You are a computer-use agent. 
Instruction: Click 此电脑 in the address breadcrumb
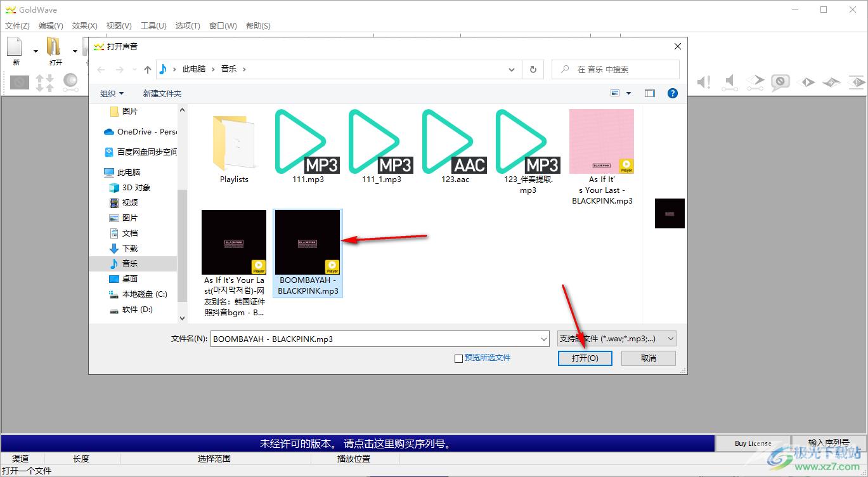[x=194, y=69]
